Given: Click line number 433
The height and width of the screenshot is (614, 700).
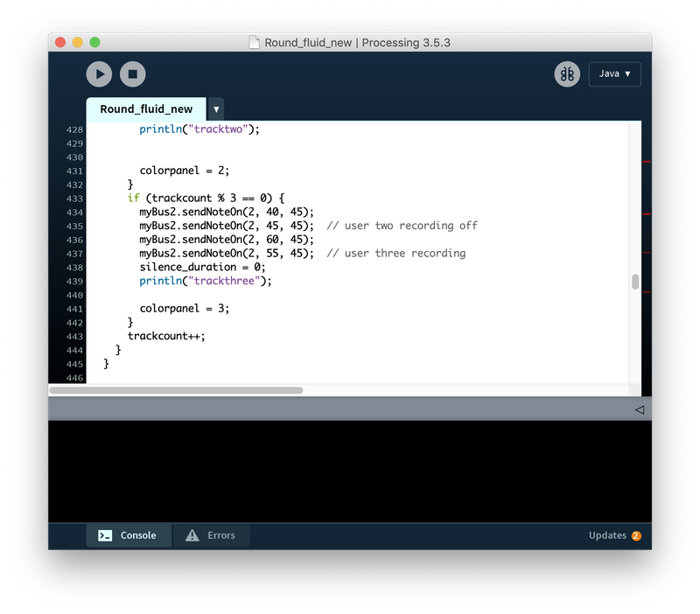Looking at the screenshot, I should click(x=74, y=199).
